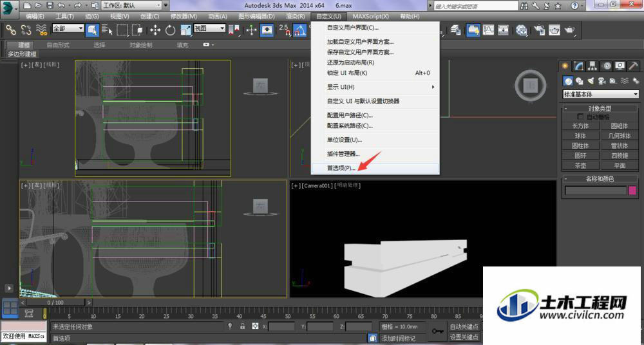Open the Curve Editor icon
The width and height of the screenshot is (644, 345).
(x=488, y=30)
